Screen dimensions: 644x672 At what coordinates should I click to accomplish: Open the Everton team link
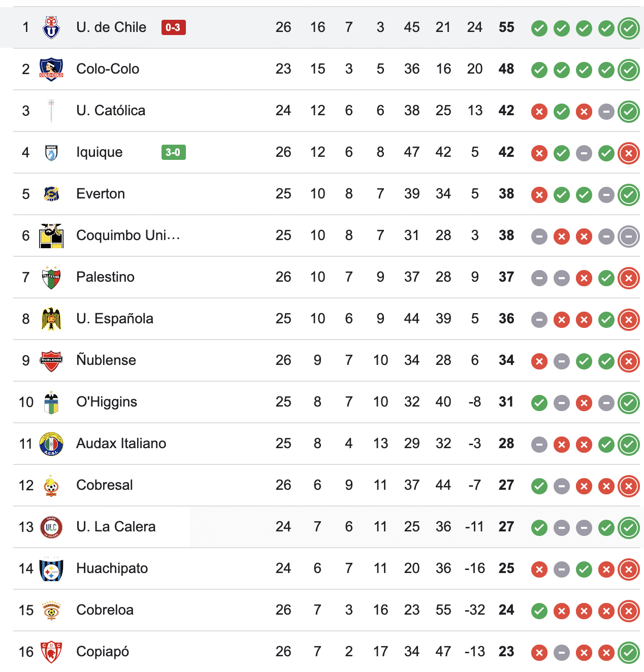[101, 194]
